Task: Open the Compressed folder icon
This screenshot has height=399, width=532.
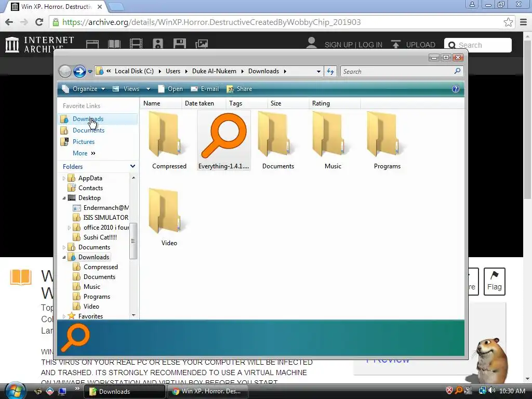Action: coord(169,141)
